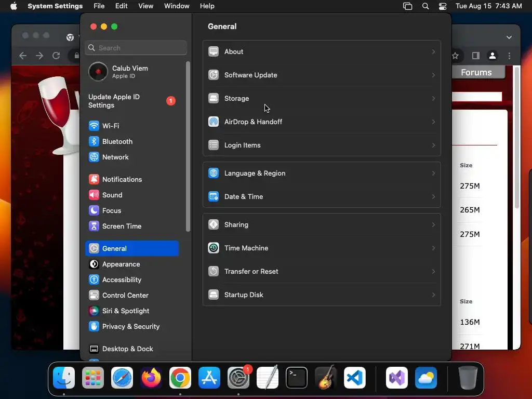Launch Firefox from the Dock
The width and height of the screenshot is (532, 399).
coord(151,378)
